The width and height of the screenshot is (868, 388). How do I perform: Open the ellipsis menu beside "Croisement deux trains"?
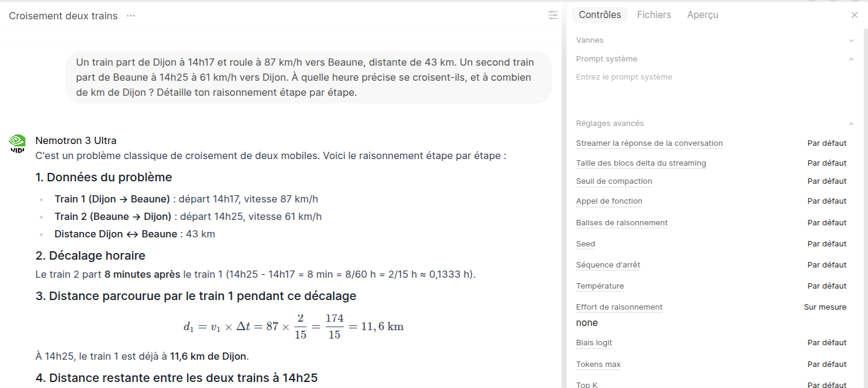coord(131,16)
